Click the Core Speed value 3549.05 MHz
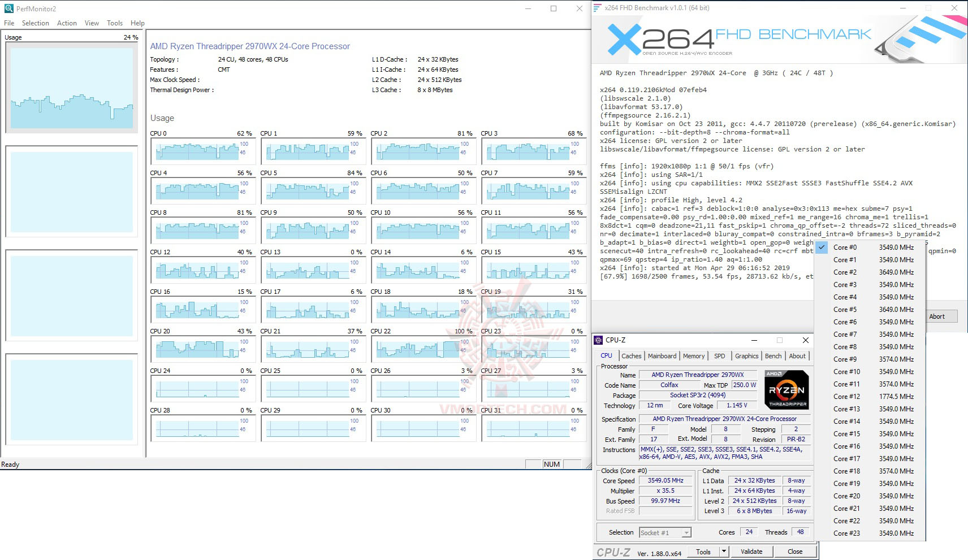The height and width of the screenshot is (560, 968). 665,480
